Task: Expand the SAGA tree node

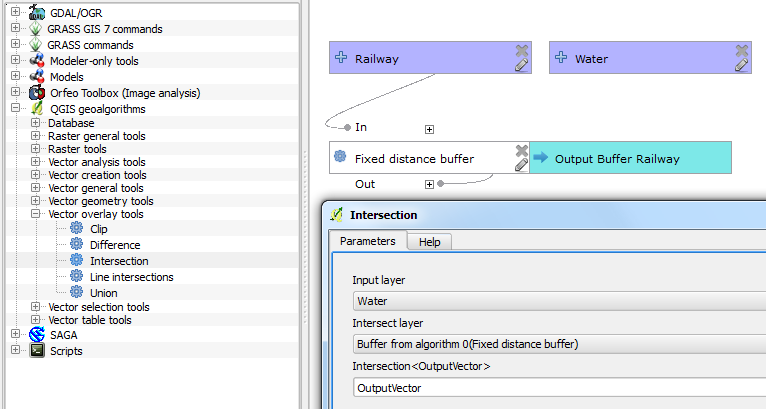Action: click(x=16, y=334)
